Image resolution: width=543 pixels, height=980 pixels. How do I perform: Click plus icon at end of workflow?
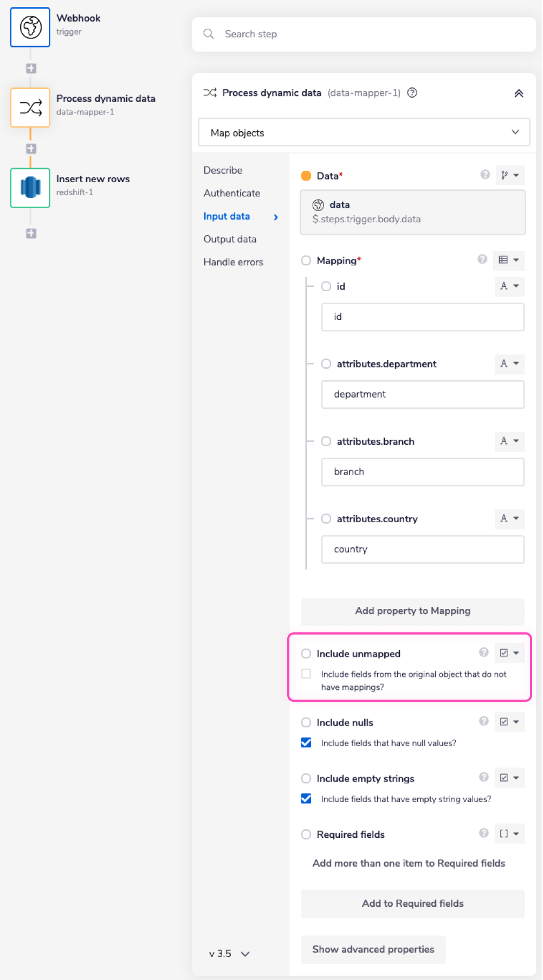pos(31,233)
